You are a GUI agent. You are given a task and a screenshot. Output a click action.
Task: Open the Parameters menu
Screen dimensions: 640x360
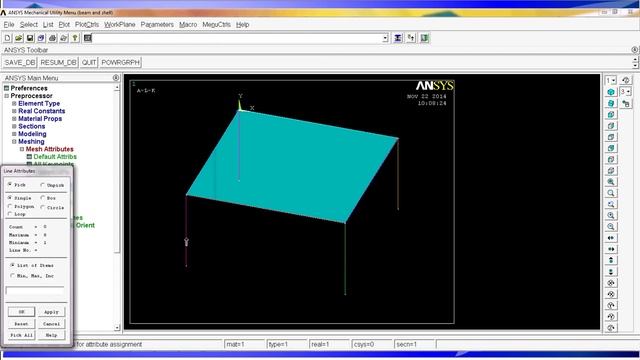pos(157,24)
